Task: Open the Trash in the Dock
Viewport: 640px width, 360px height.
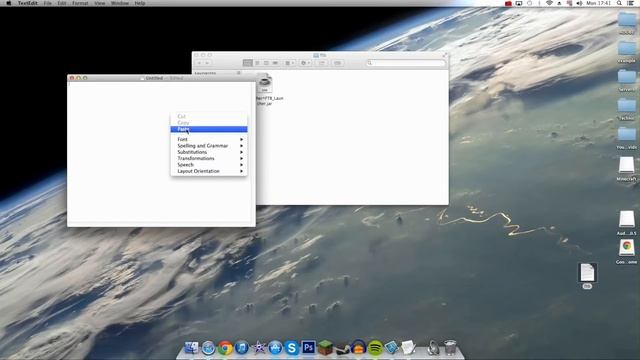Action: pyautogui.click(x=450, y=348)
